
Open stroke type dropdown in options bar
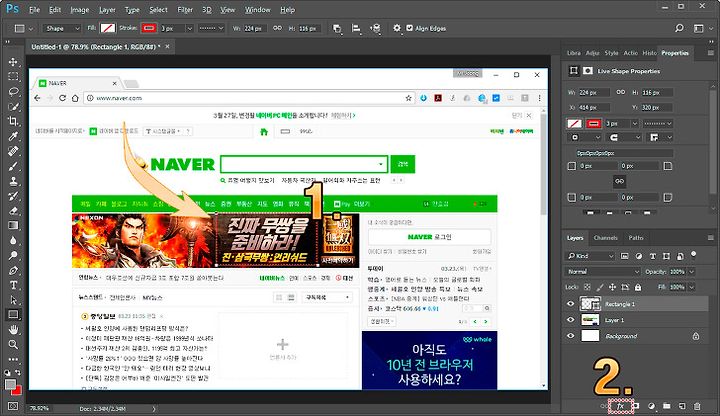(211, 28)
